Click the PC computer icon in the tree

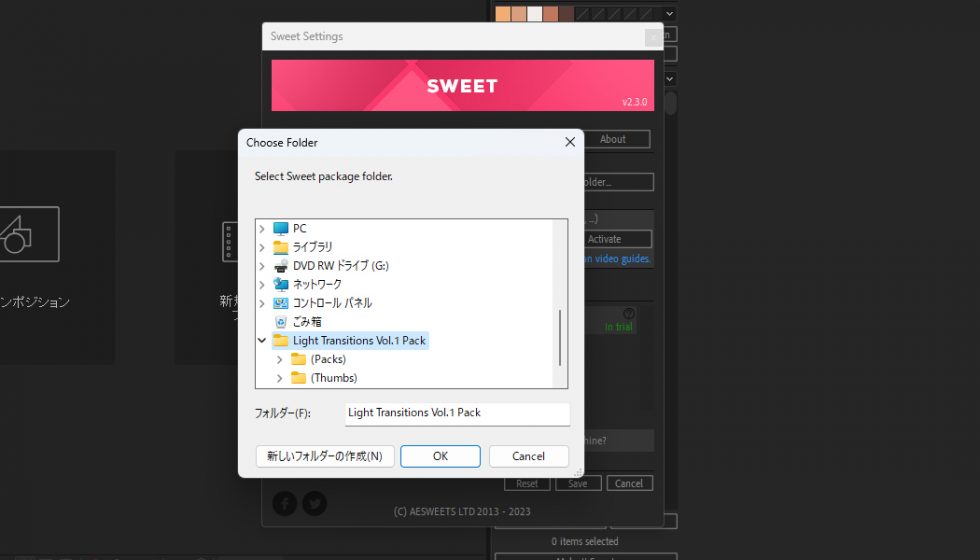[x=281, y=228]
